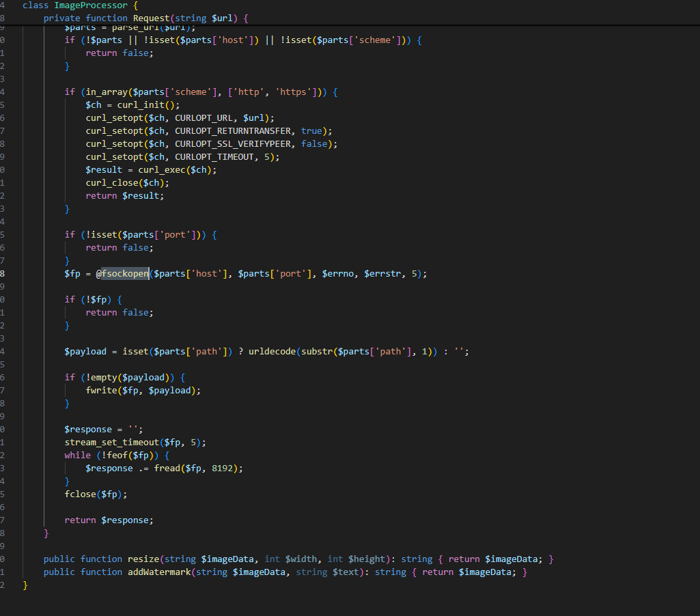Click the fclose function call
The image size is (700, 616).
(81, 494)
